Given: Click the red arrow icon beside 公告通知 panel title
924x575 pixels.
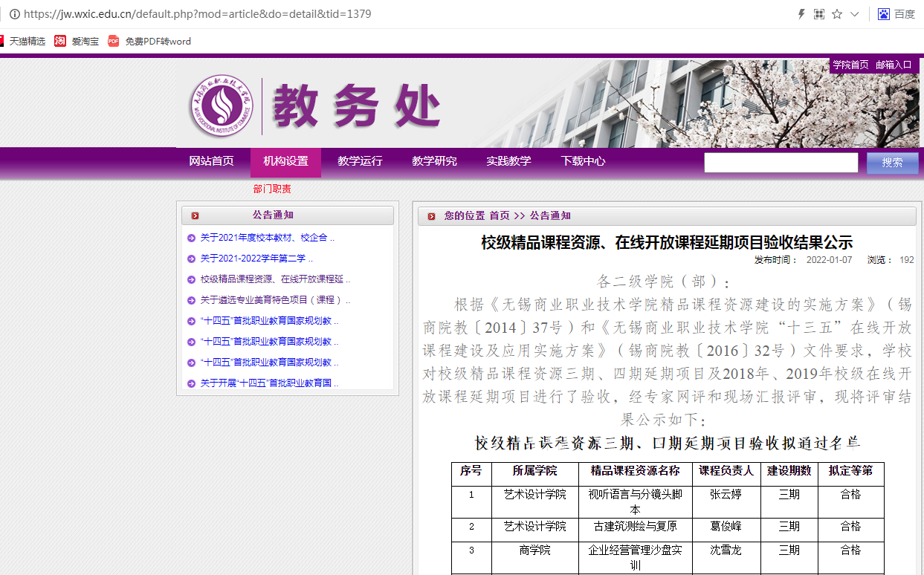Looking at the screenshot, I should click(x=195, y=215).
